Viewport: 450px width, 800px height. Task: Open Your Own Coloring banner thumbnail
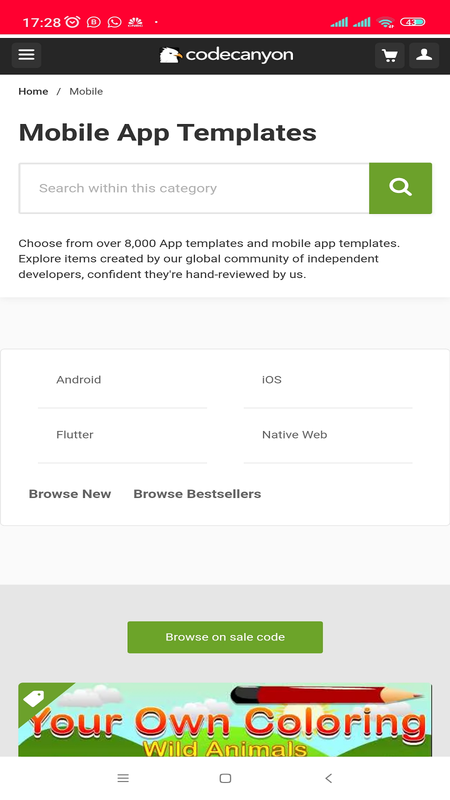tap(225, 719)
